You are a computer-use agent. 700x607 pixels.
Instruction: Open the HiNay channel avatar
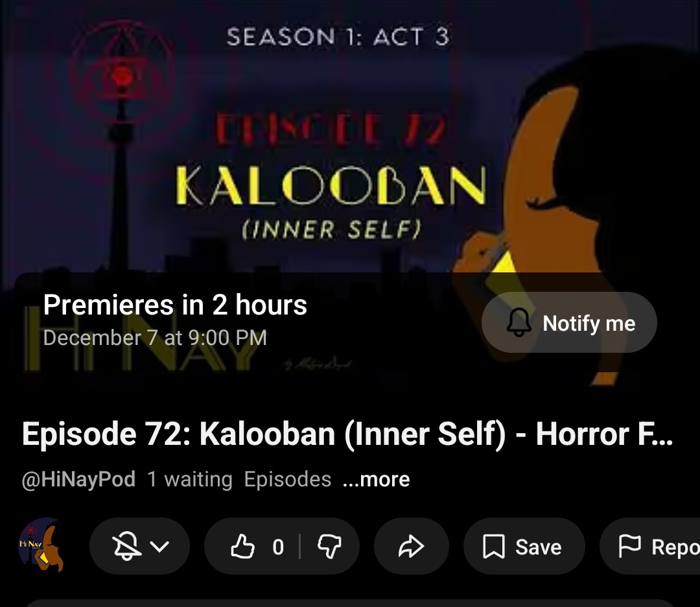41,545
